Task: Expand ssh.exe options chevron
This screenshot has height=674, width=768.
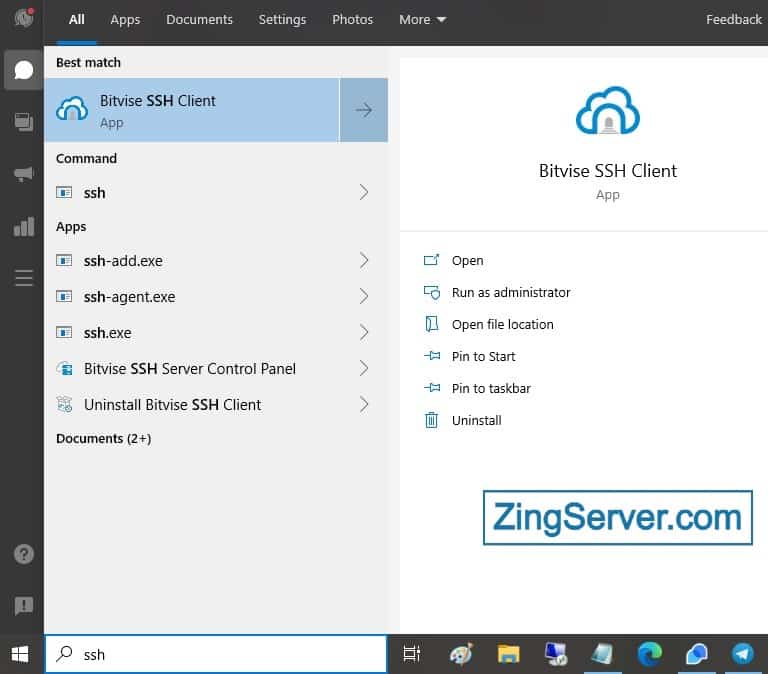Action: coord(364,333)
